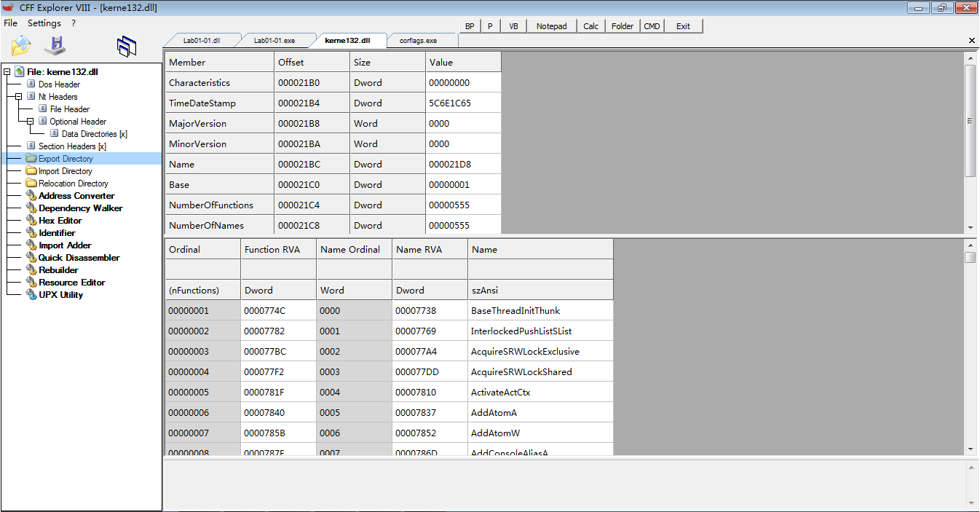
Task: Switch to the Lab01-01.exe tab
Action: [274, 41]
